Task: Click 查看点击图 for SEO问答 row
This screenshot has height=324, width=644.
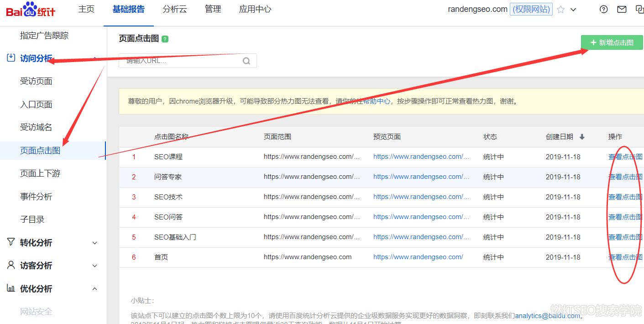Action: 625,217
